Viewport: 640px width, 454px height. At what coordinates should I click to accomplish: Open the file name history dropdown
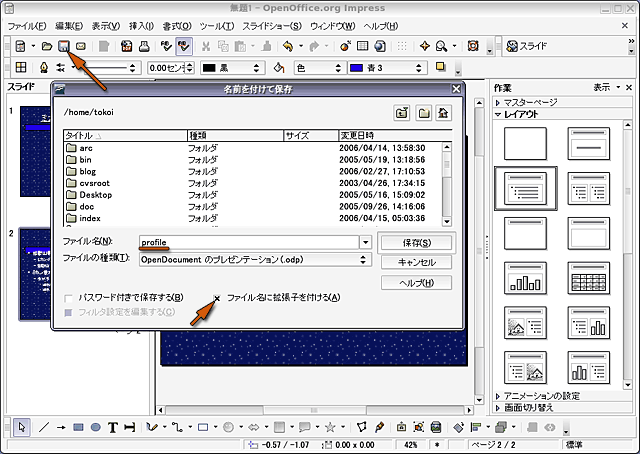pyautogui.click(x=365, y=242)
